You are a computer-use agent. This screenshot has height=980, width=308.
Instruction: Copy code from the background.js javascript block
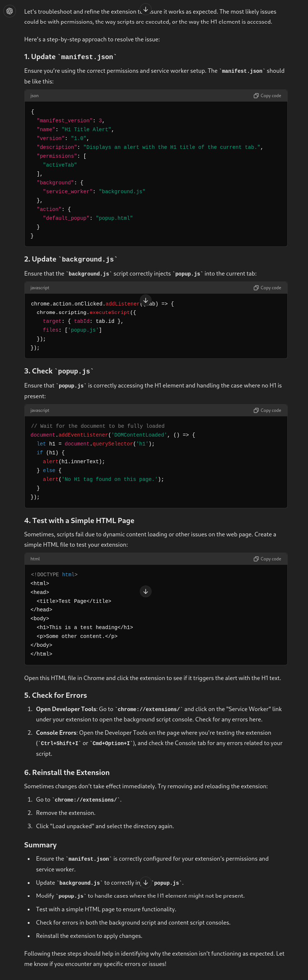pyautogui.click(x=267, y=288)
